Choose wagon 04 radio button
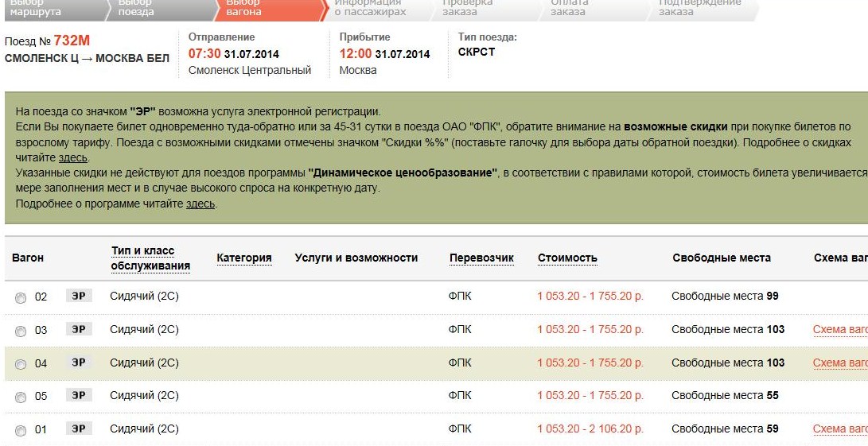The image size is (868, 446). (21, 364)
